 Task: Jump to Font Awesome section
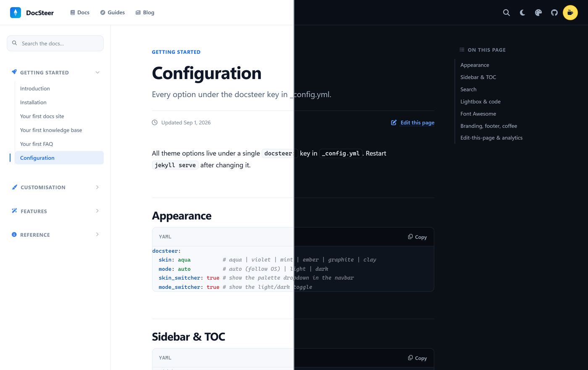coord(478,114)
